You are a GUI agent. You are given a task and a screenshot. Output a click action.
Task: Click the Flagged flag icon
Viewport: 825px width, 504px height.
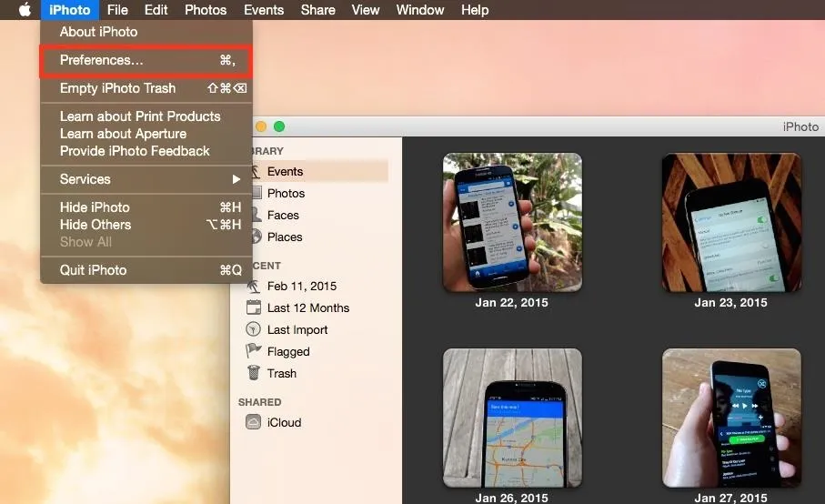(x=254, y=350)
